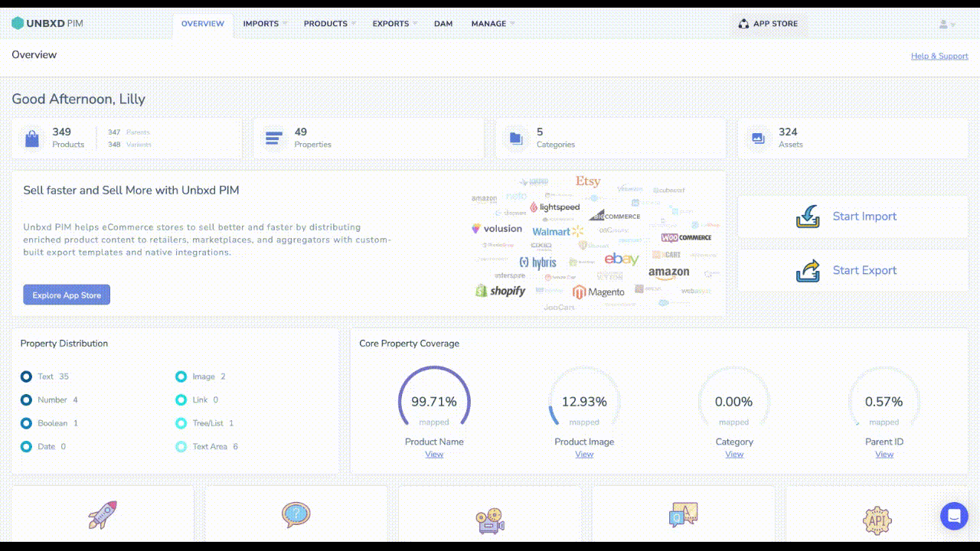Image resolution: width=980 pixels, height=551 pixels.
Task: Click the Link property ring marker
Action: pos(181,399)
